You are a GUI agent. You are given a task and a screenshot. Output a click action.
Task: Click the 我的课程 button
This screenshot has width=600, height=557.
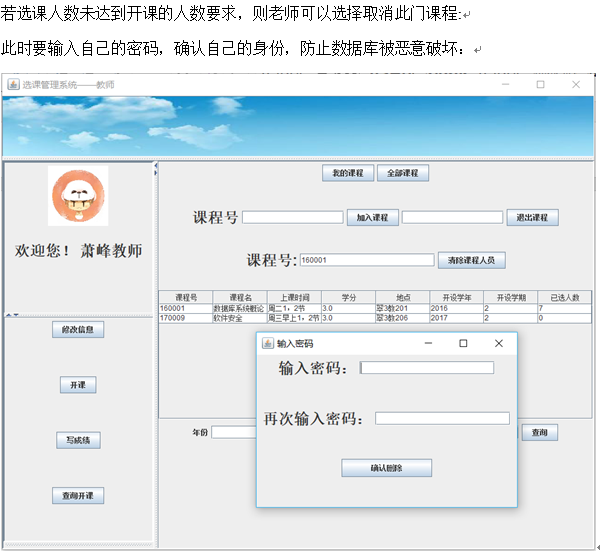coord(348,173)
